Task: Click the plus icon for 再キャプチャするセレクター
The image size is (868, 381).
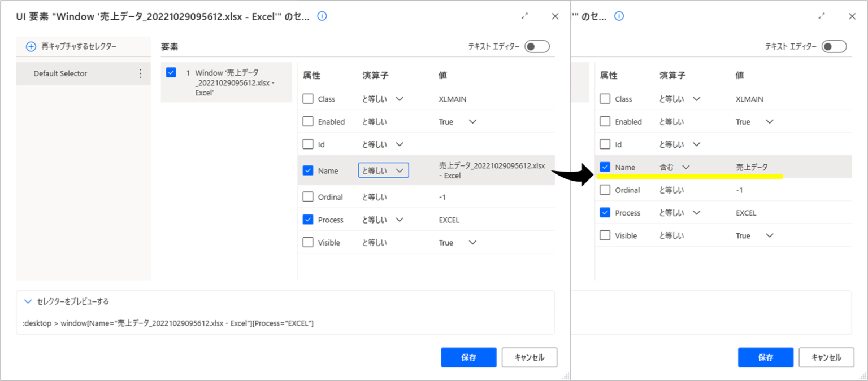Action: (x=31, y=47)
